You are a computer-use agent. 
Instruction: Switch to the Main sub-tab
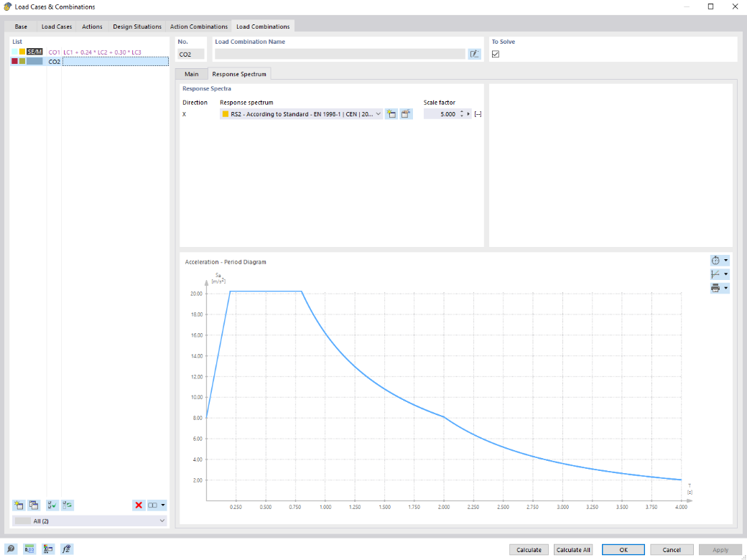tap(192, 74)
